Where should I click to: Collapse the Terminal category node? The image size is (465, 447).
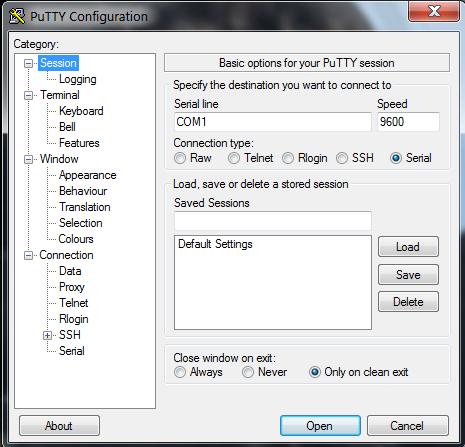coord(29,95)
